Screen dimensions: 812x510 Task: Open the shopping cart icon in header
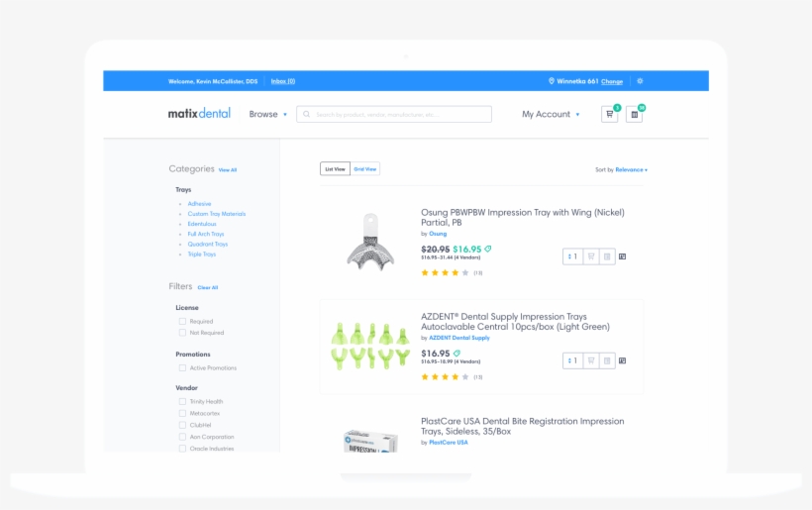[609, 115]
